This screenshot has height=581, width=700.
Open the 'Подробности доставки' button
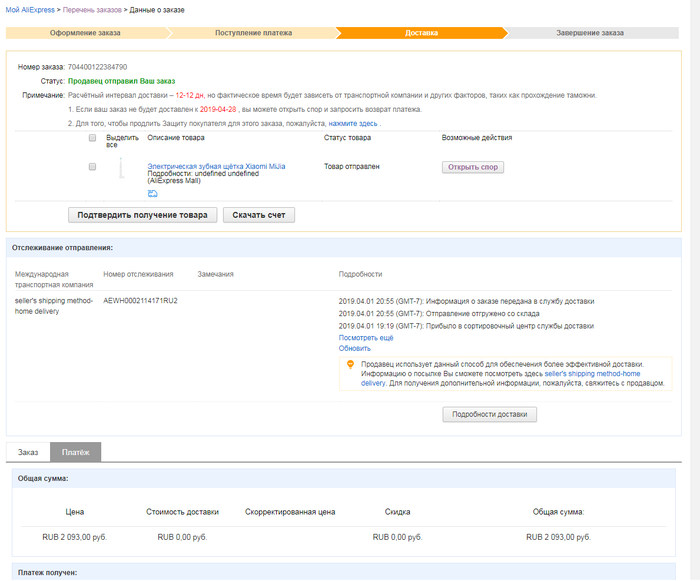coord(490,414)
